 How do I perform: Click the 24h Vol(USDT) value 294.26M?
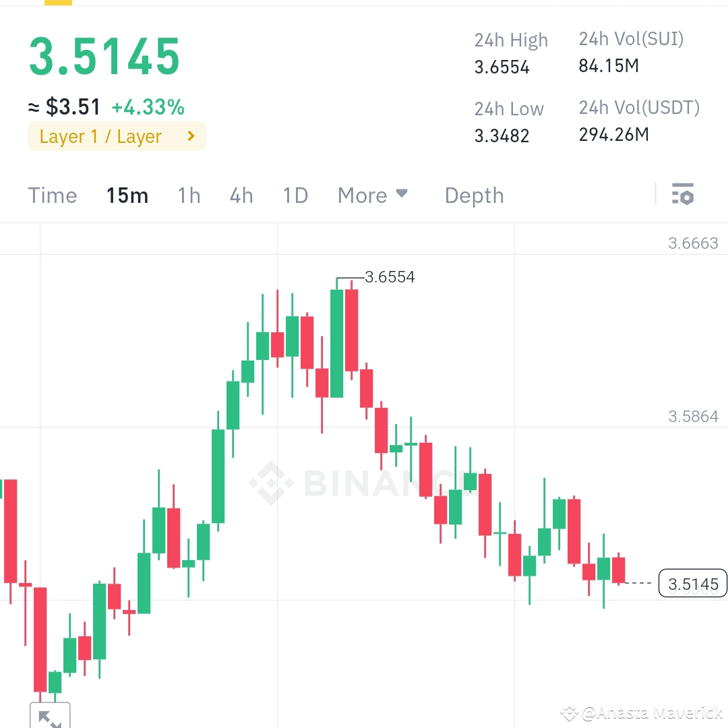[613, 134]
